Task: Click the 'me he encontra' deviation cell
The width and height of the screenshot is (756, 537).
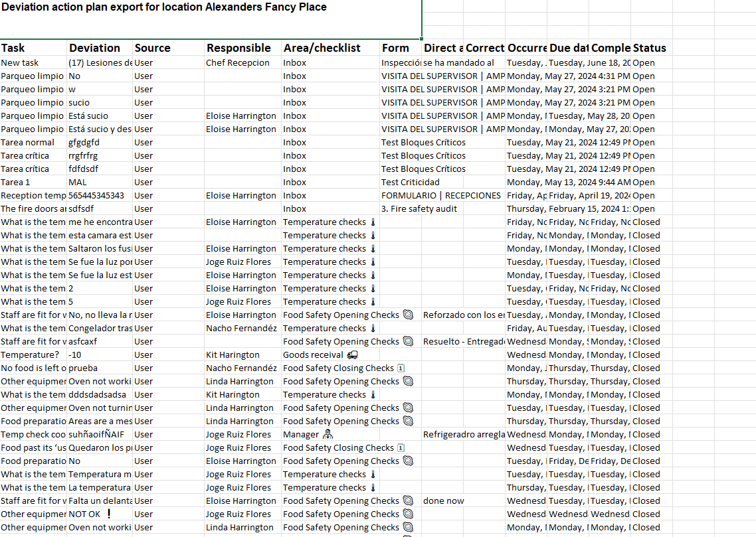Action: pos(100,222)
